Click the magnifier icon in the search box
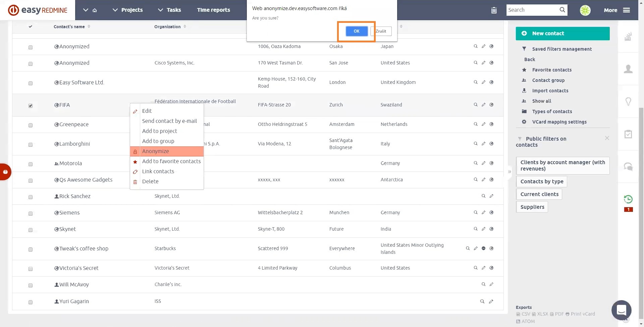The height and width of the screenshot is (327, 644). [x=562, y=10]
